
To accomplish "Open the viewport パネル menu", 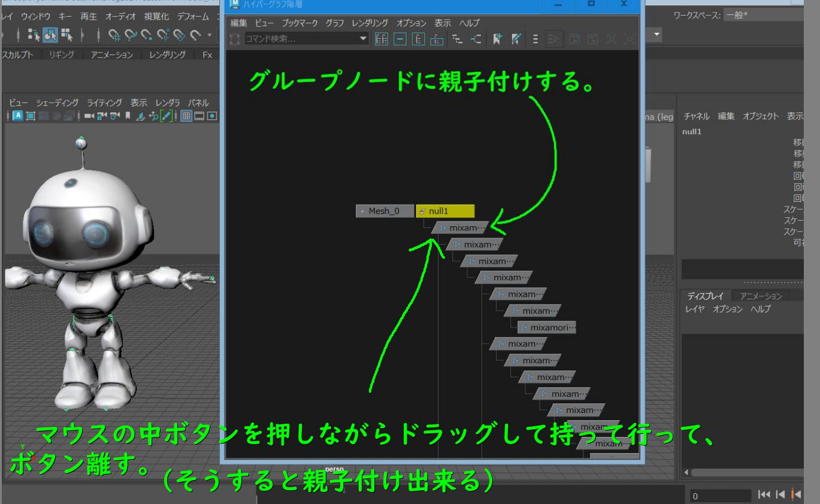I will [x=198, y=103].
